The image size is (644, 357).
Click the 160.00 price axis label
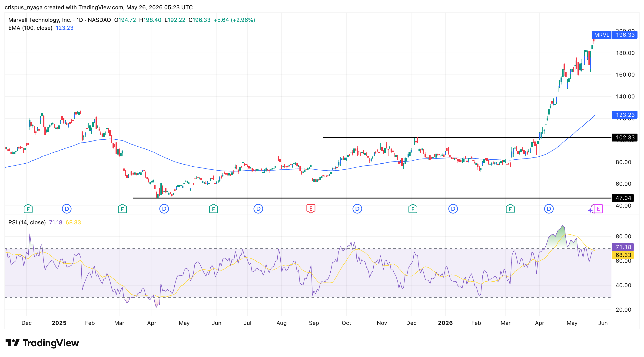tap(625, 75)
